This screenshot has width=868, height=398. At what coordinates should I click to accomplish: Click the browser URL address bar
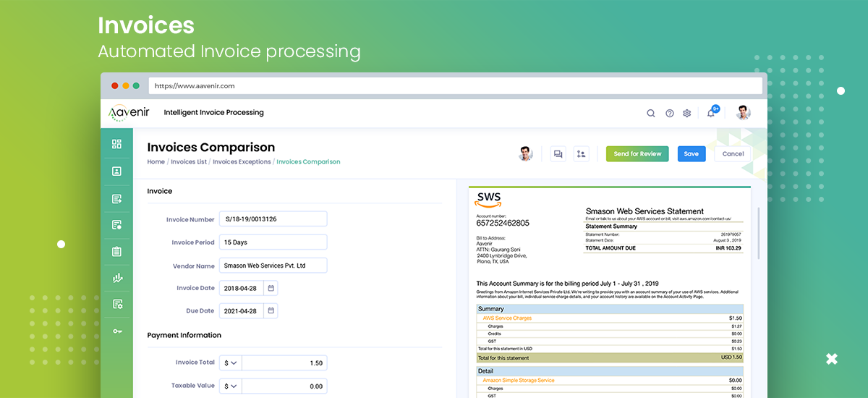pos(455,85)
